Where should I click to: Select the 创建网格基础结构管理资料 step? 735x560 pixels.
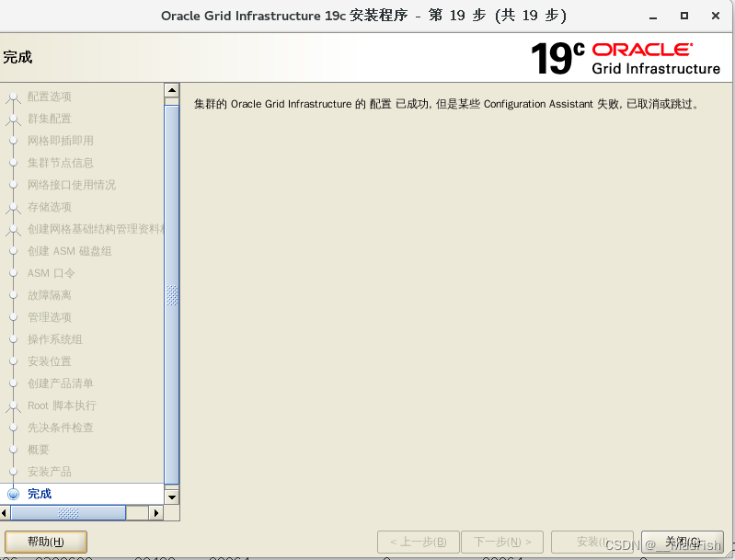click(x=96, y=229)
